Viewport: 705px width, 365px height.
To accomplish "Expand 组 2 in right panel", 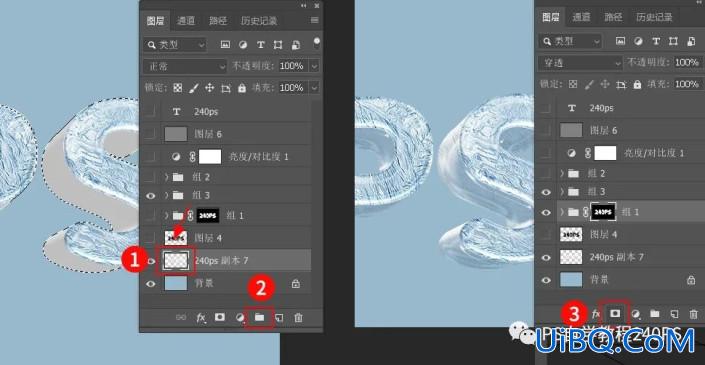I will [562, 174].
